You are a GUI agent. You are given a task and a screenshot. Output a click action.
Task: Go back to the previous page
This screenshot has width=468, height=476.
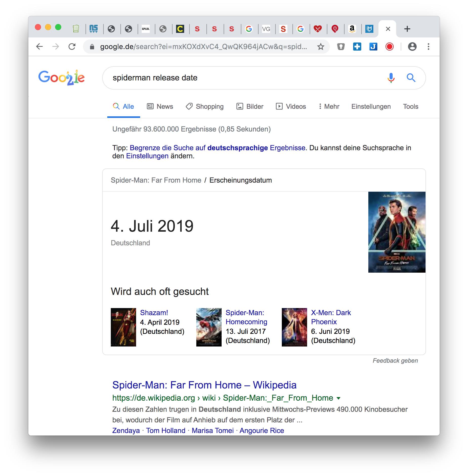tap(39, 47)
